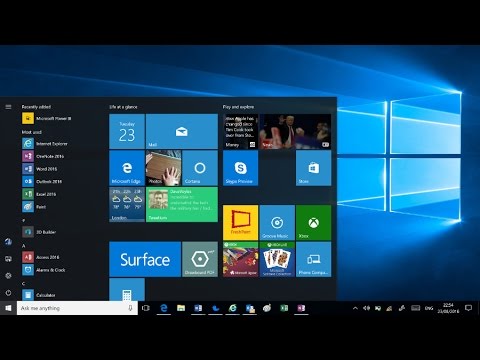The height and width of the screenshot is (360, 480).
Task: Open Settings gear in Start sidebar
Action: tap(8, 276)
